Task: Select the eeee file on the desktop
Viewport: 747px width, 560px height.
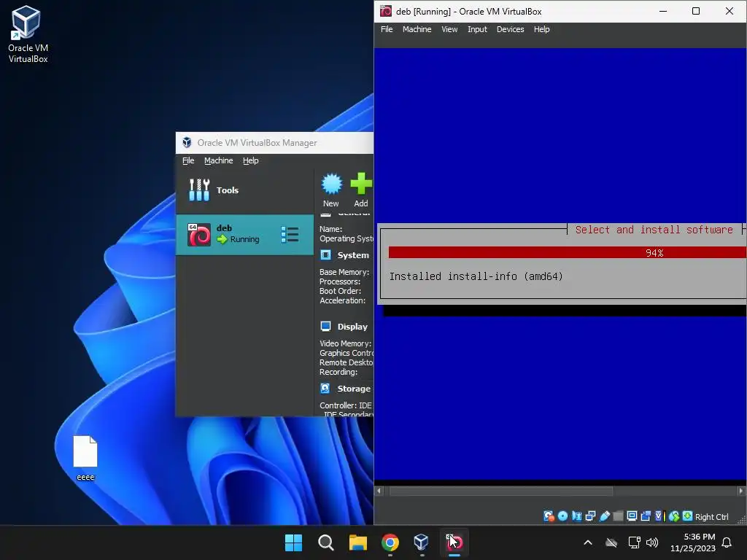Action: tap(85, 458)
